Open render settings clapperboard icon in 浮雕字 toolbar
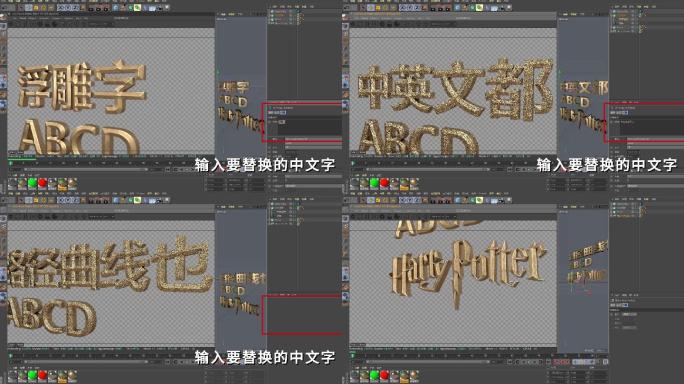684x384 pixels. coord(106,8)
